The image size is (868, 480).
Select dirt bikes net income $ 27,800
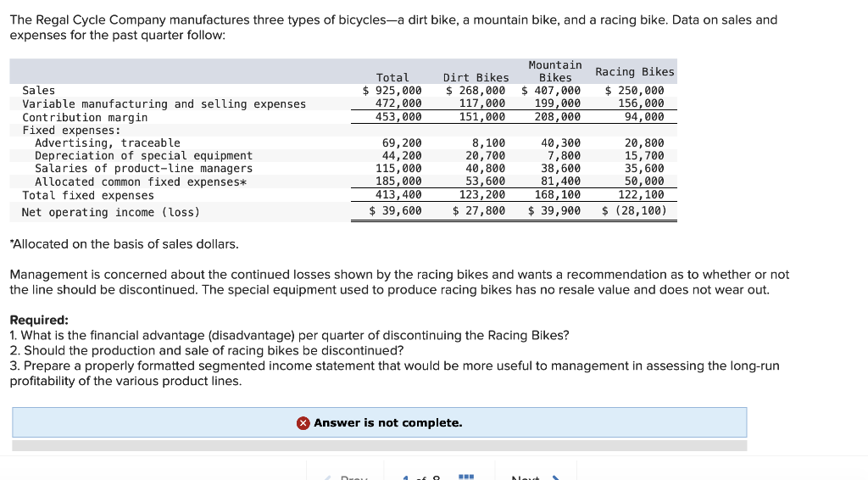click(479, 211)
